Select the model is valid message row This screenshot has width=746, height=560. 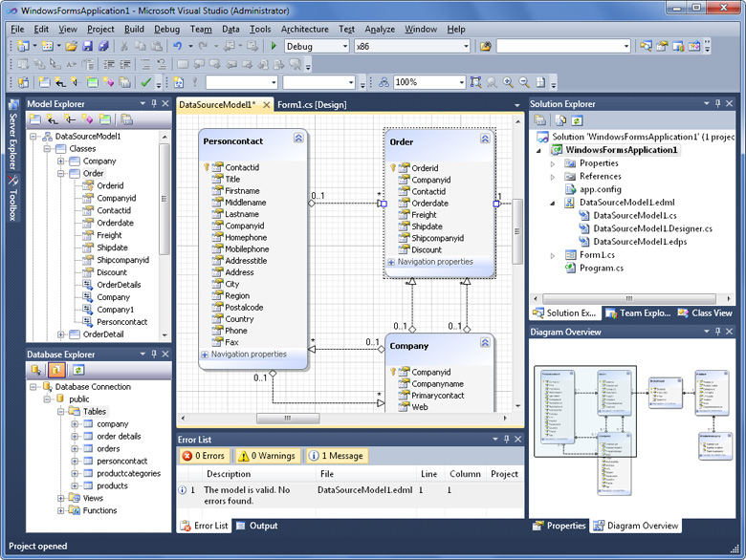click(x=350, y=495)
